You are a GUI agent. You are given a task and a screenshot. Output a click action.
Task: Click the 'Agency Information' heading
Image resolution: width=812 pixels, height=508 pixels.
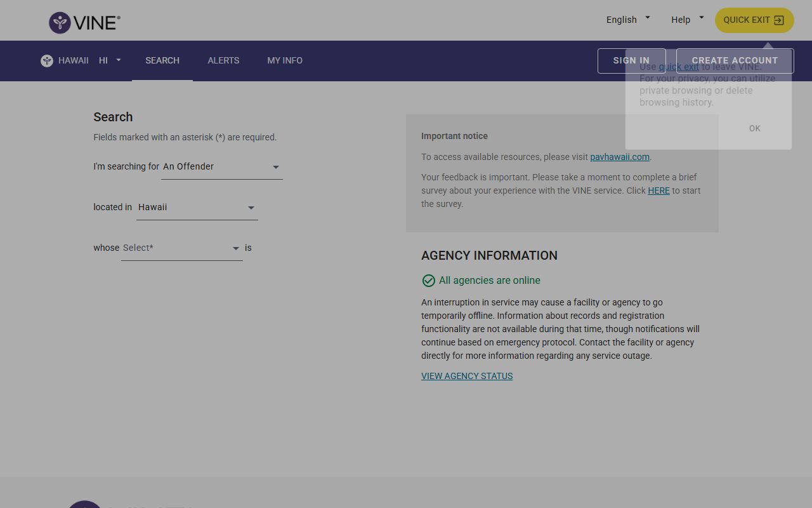click(x=489, y=255)
